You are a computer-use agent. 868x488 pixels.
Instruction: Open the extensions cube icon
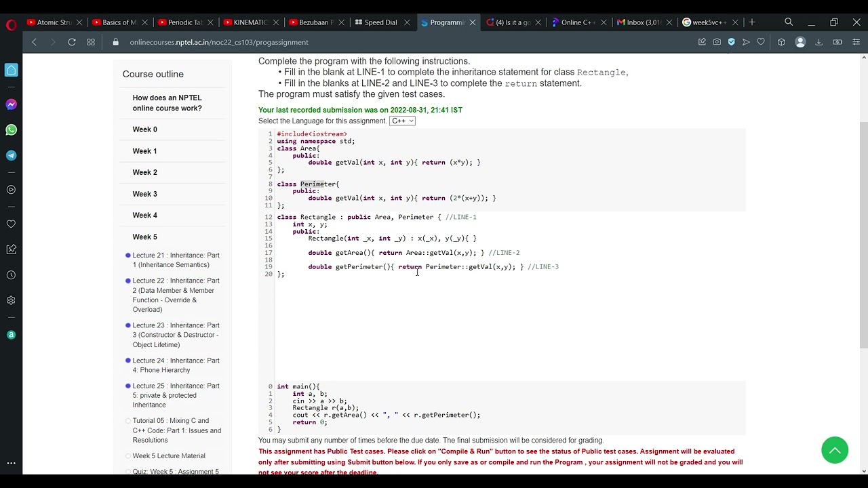pyautogui.click(x=781, y=42)
